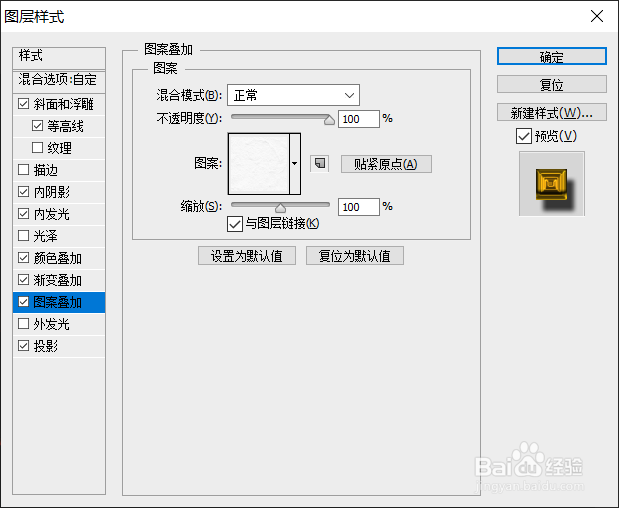This screenshot has height=508, width=619.
Task: Open the 混合模式 dropdown
Action: [x=293, y=95]
